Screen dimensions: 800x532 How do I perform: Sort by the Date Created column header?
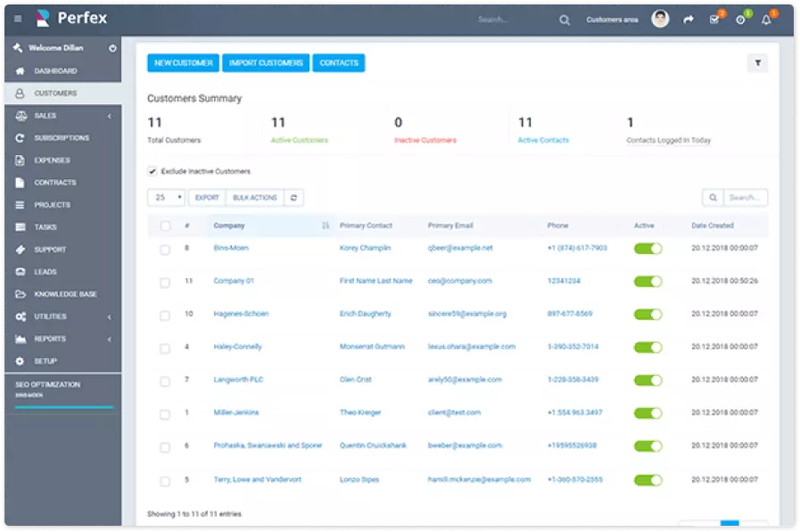(713, 225)
